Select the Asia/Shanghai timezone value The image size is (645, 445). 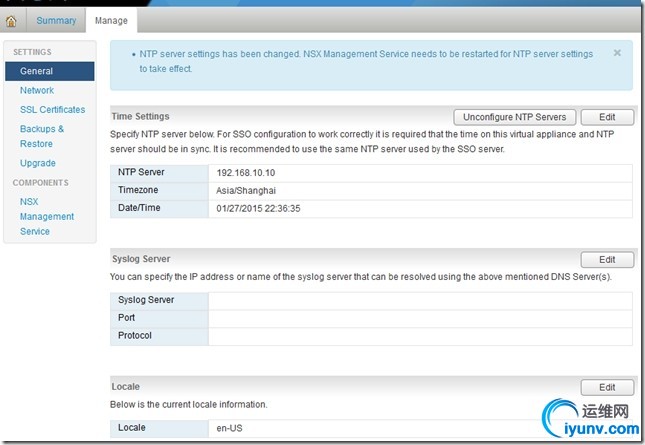tap(246, 191)
